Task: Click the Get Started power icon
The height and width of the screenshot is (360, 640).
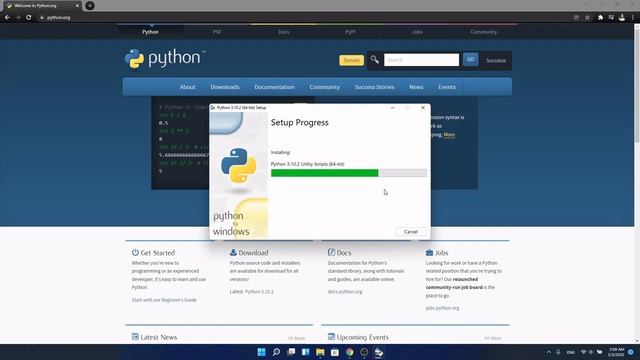Action: coord(135,252)
